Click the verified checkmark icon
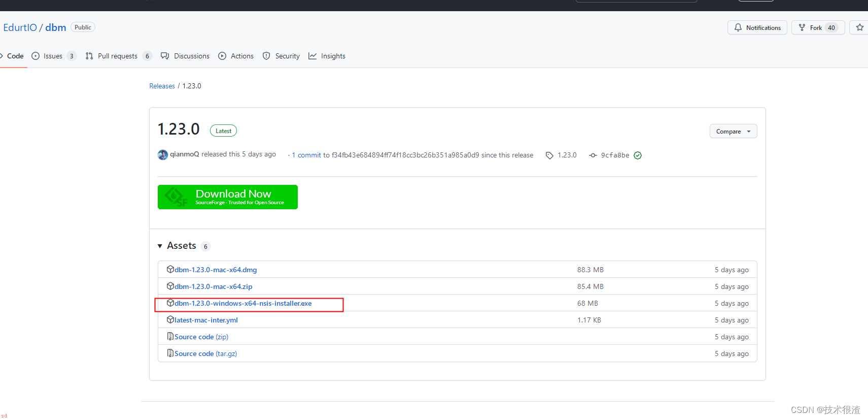Viewport: 868px width, 419px height. [638, 155]
